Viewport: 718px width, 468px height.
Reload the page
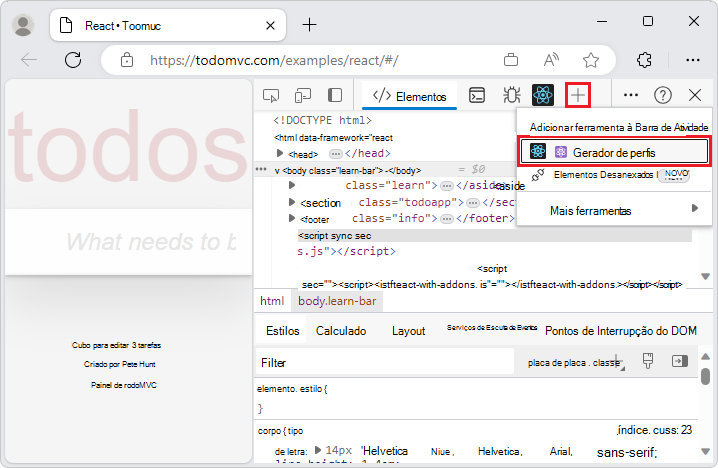[73, 60]
